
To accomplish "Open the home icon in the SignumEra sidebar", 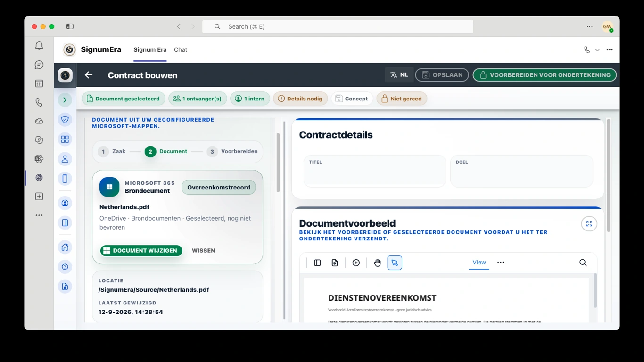I will (65, 247).
